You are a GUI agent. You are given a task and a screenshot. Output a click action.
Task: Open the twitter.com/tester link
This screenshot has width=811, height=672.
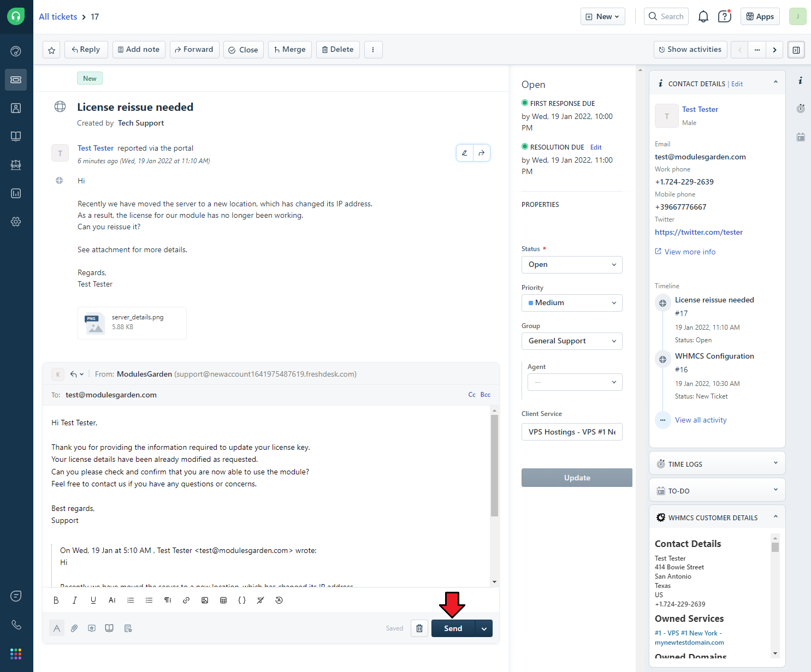coord(699,232)
